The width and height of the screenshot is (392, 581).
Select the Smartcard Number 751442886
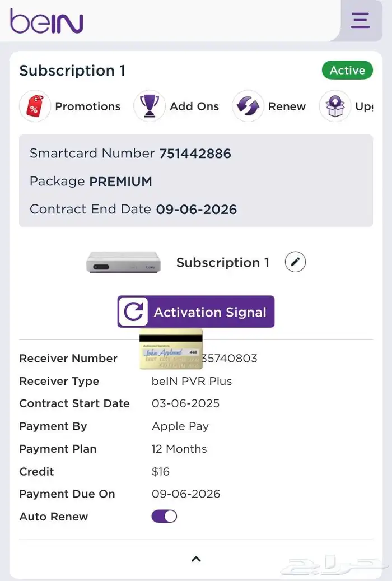pos(195,154)
